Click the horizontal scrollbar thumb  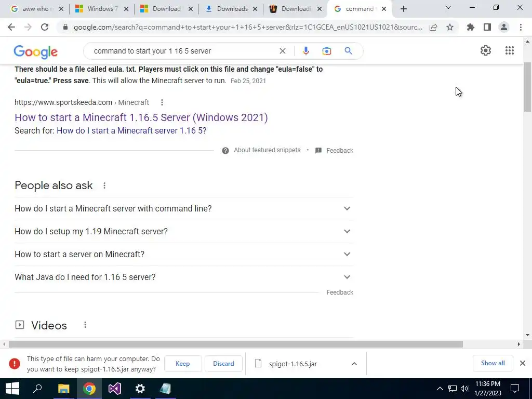coord(236,344)
